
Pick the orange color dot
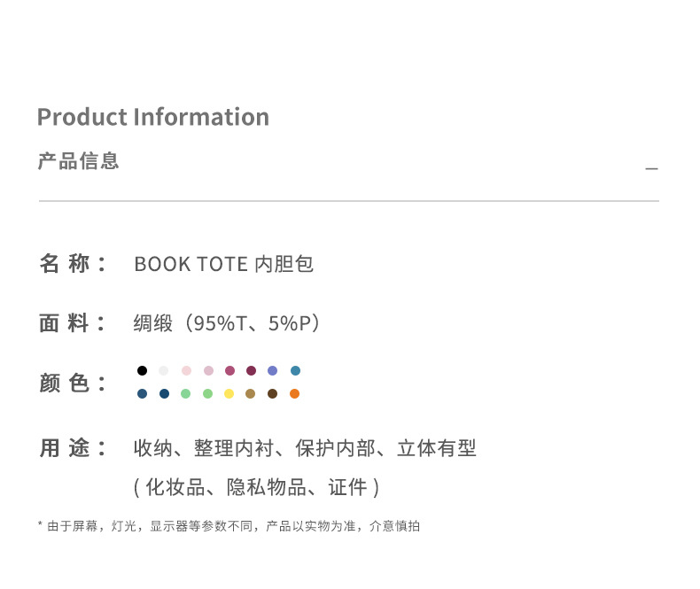click(295, 393)
